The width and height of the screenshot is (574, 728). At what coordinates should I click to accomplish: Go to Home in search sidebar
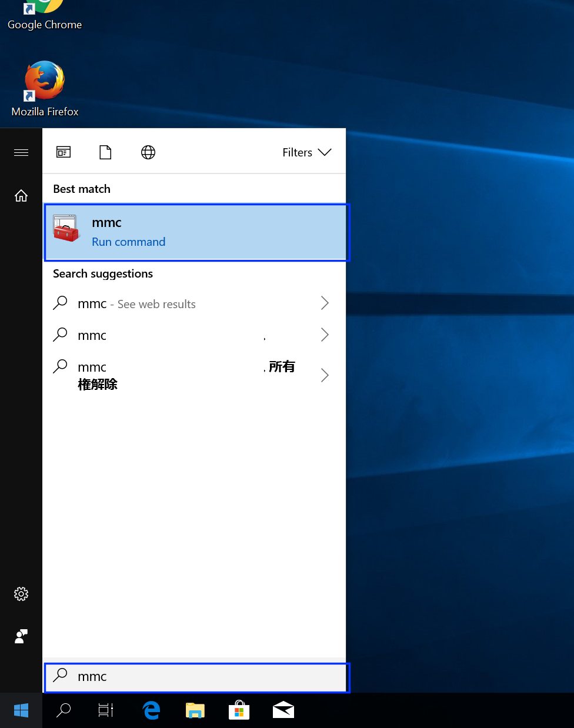pos(21,196)
